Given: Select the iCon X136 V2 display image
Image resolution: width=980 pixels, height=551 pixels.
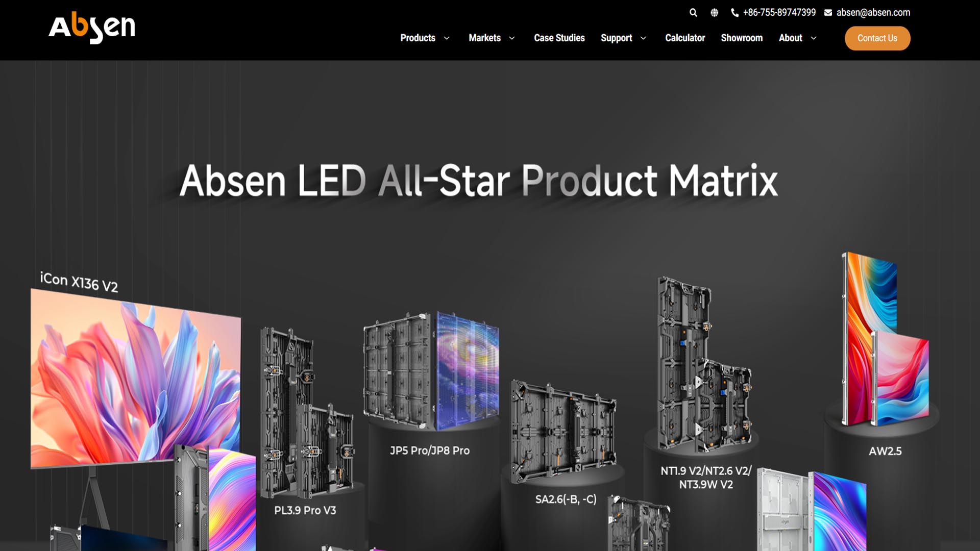Looking at the screenshot, I should [135, 379].
